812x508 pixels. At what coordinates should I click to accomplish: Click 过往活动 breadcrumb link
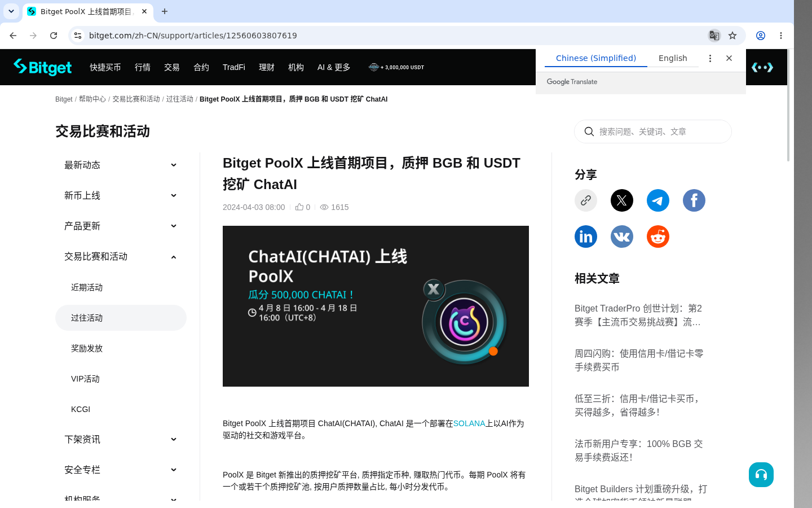[180, 99]
